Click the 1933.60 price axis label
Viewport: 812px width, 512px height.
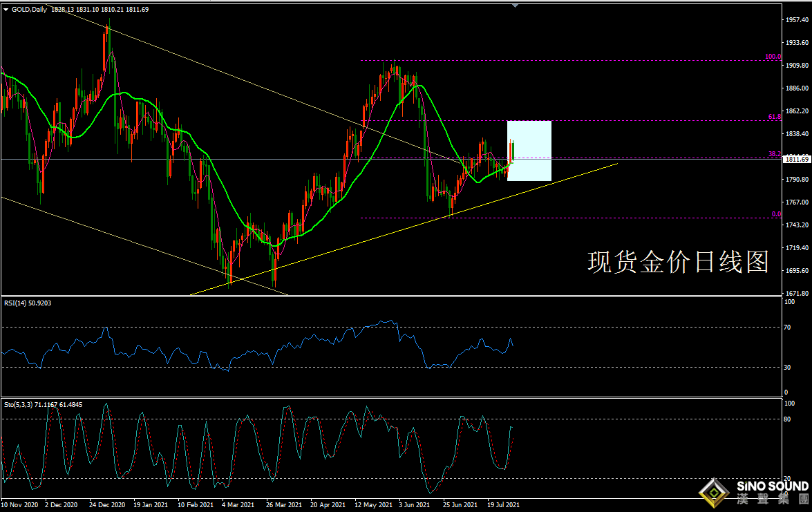(797, 42)
